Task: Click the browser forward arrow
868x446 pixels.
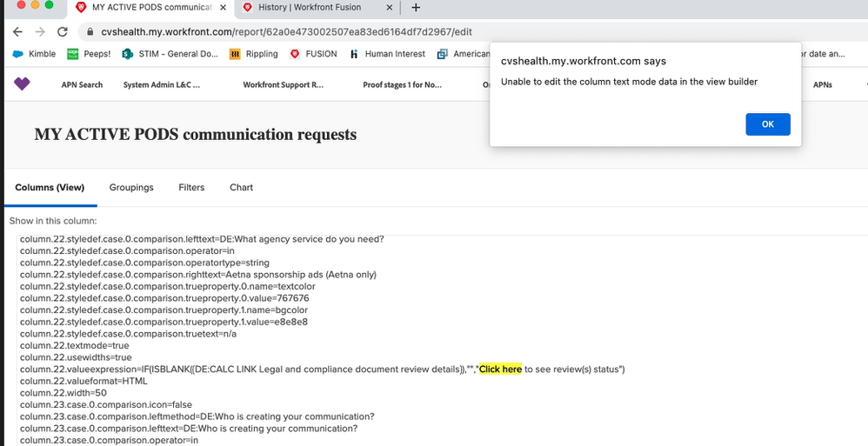Action: (x=40, y=31)
